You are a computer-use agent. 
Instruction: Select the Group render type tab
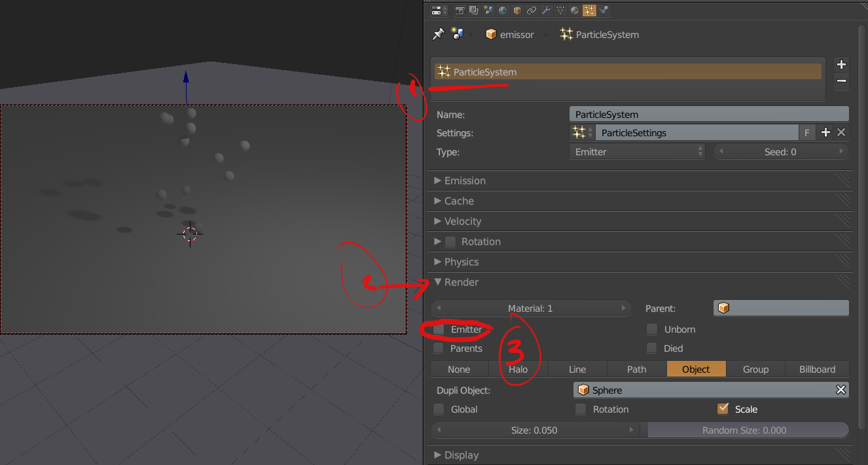click(x=755, y=369)
